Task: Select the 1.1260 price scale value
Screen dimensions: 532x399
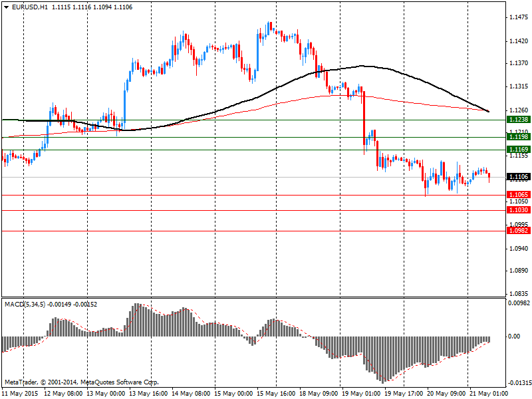Action: tap(519, 110)
